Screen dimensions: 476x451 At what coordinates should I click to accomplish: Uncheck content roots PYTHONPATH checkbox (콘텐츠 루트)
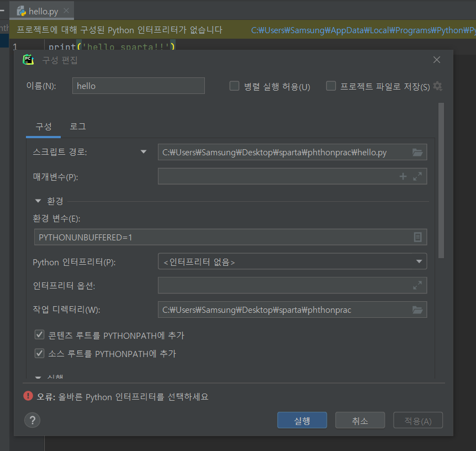click(39, 335)
